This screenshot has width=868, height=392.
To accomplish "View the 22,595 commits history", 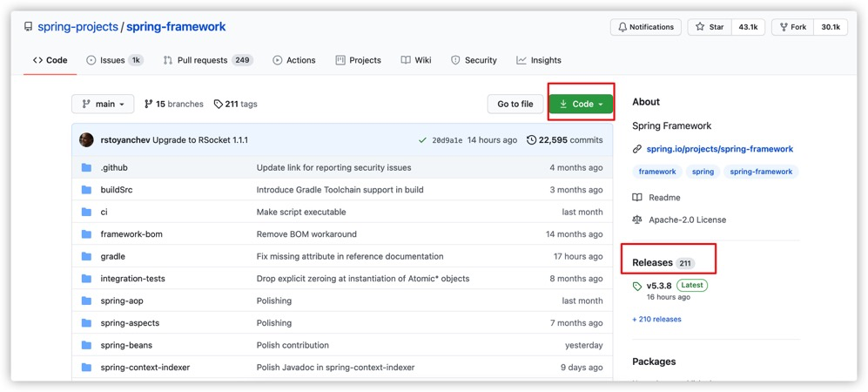I will click(565, 140).
